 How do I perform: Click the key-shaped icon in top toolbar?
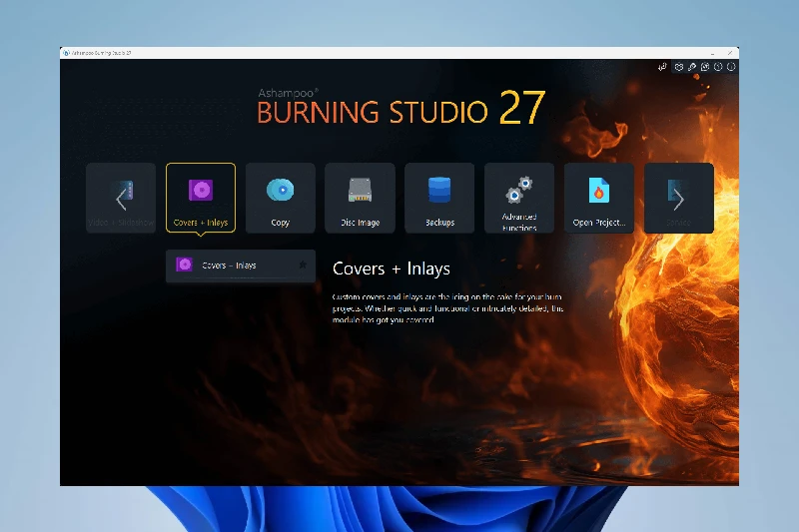pyautogui.click(x=692, y=67)
